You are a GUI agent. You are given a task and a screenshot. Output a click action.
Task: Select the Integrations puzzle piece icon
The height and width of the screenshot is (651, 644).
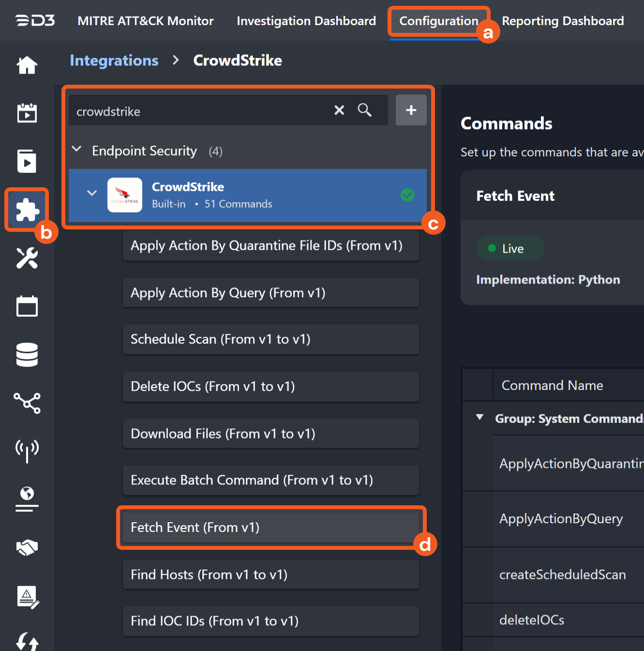27,210
